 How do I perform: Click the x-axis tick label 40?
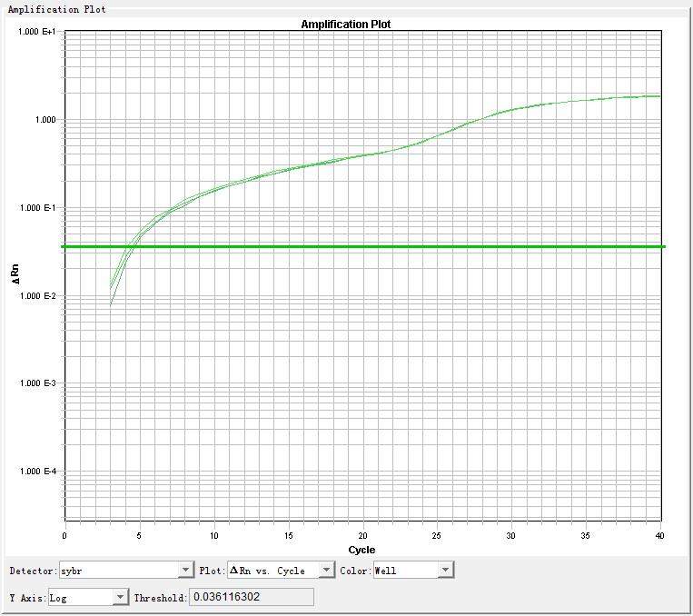(660, 535)
